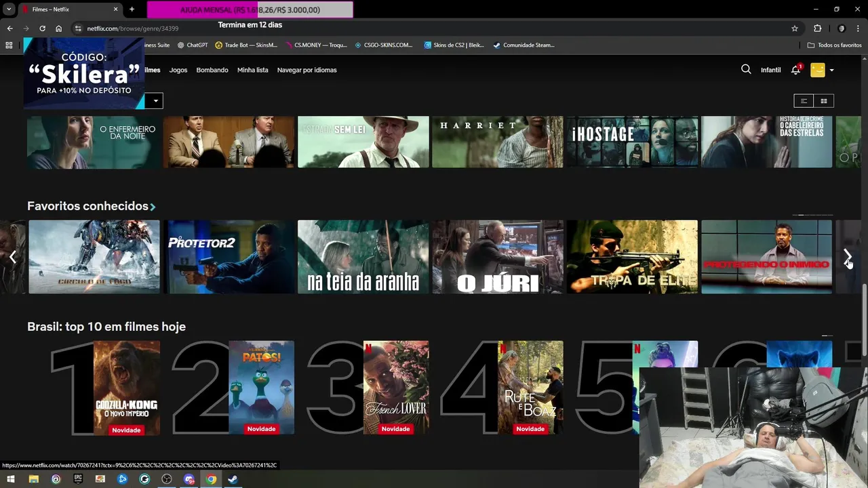Open CSGO-SKINS.COM bookmark
This screenshot has width=868, height=488.
point(384,45)
